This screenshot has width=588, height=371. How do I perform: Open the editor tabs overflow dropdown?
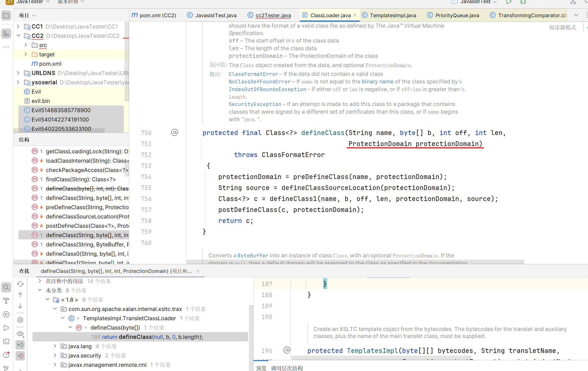[576, 15]
